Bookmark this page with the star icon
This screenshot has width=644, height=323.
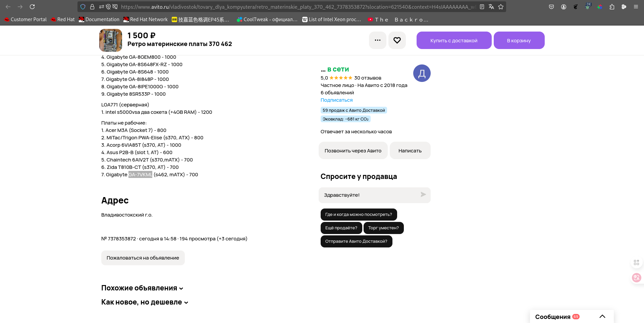501,7
